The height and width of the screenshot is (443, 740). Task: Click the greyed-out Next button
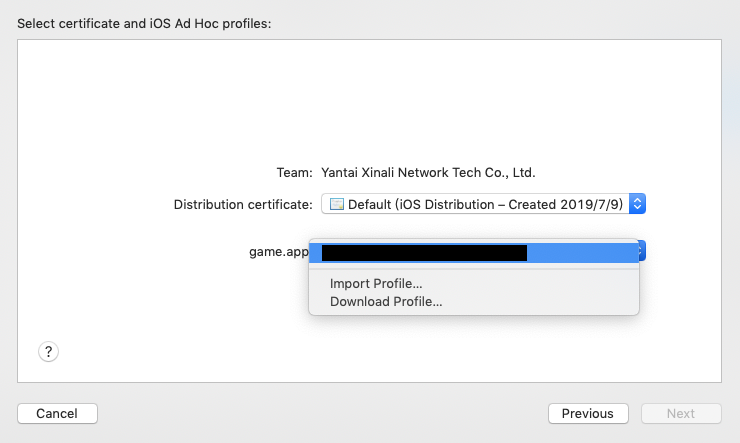pyautogui.click(x=681, y=413)
